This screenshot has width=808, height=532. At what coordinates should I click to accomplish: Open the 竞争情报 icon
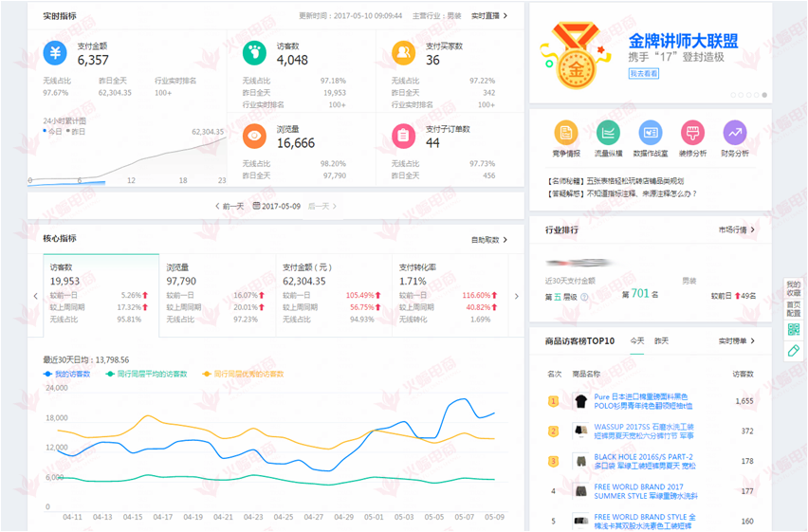[566, 134]
